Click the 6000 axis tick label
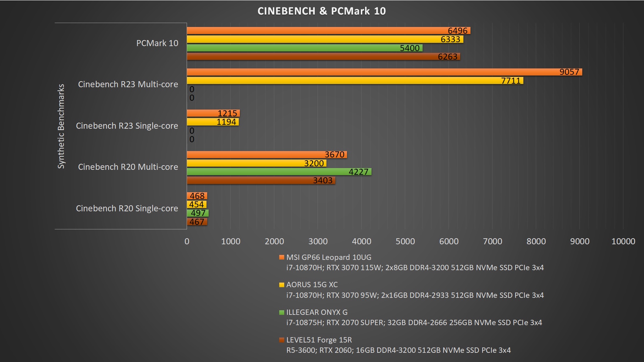The image size is (644, 362). [x=449, y=241]
